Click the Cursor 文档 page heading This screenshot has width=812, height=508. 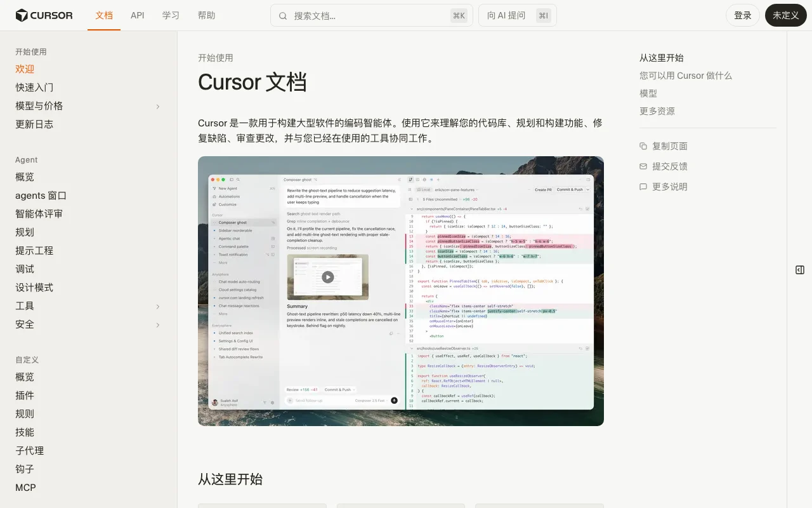tap(252, 83)
